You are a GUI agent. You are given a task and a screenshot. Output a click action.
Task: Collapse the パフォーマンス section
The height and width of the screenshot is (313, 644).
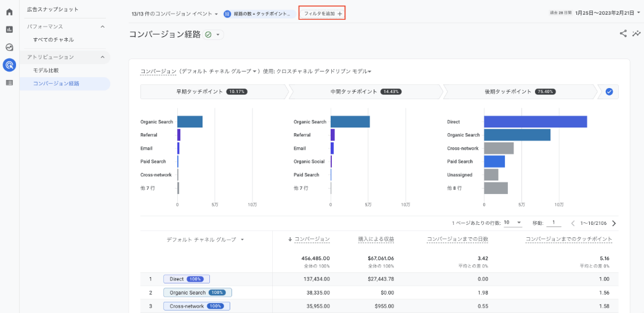click(102, 26)
